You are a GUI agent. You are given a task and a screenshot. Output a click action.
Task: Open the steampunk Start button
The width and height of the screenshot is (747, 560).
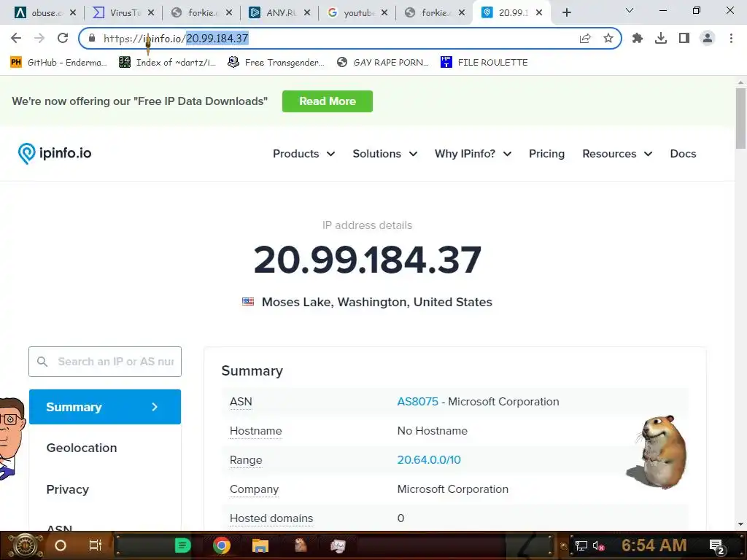tap(26, 545)
